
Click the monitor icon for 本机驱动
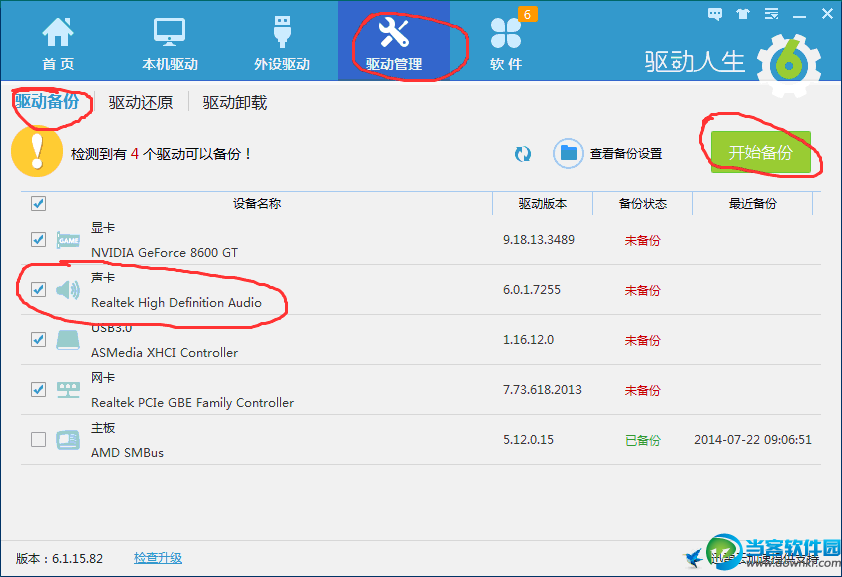(x=170, y=32)
